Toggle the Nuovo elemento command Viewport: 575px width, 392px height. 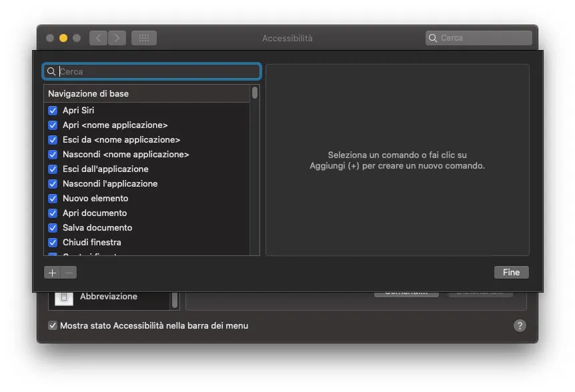53,199
